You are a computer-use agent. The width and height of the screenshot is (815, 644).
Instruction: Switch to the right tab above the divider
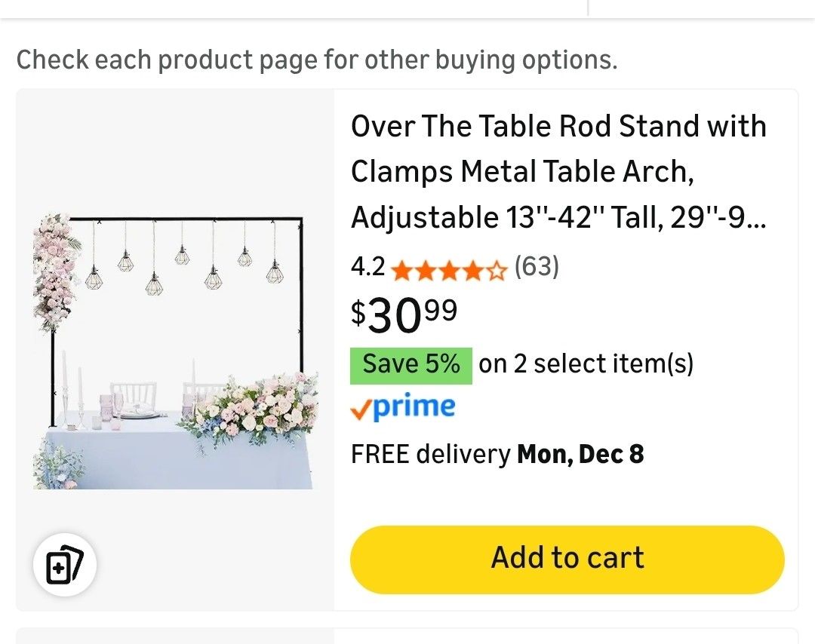point(702,6)
